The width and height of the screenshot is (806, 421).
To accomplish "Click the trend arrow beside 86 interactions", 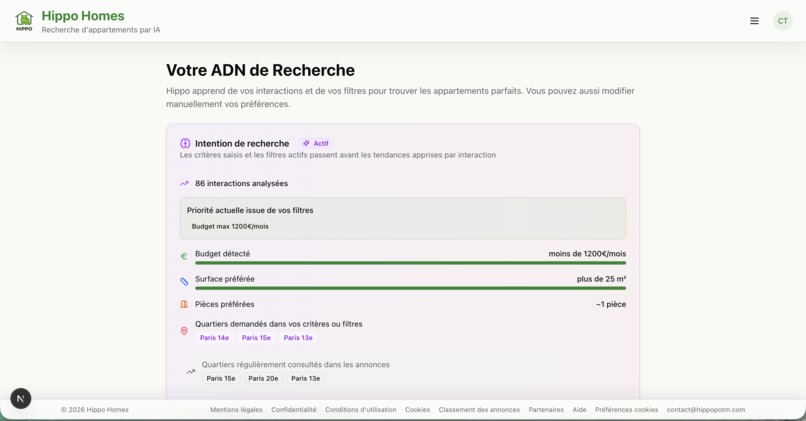I will click(x=185, y=184).
